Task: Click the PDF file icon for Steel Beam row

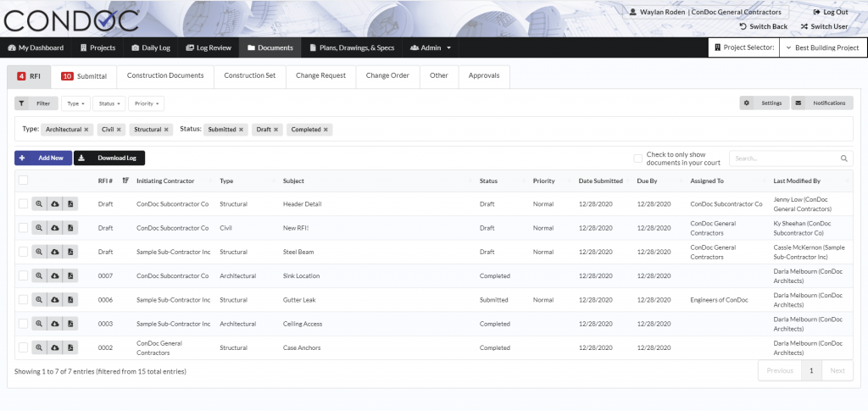Action: 70,252
